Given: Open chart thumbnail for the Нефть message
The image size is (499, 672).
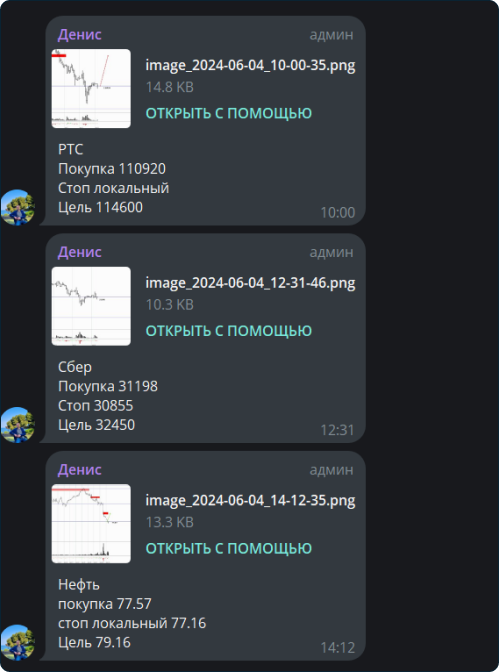Looking at the screenshot, I should coord(91,523).
